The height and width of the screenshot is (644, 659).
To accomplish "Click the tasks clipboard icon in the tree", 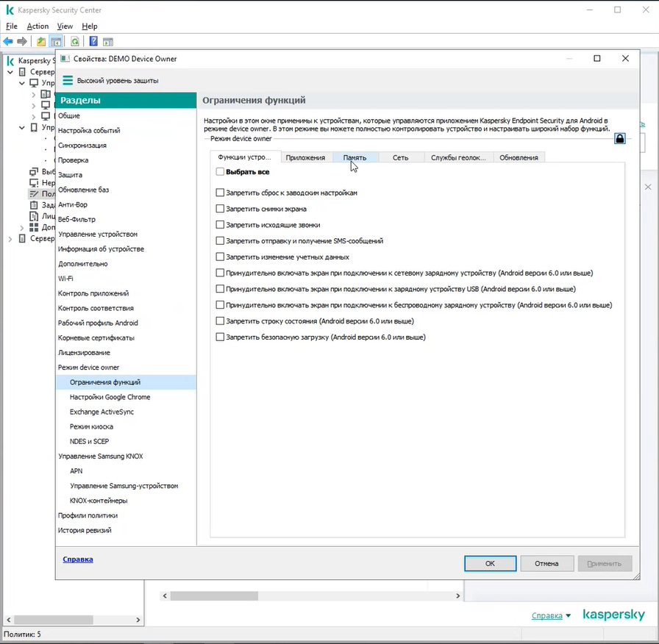I will click(x=34, y=205).
